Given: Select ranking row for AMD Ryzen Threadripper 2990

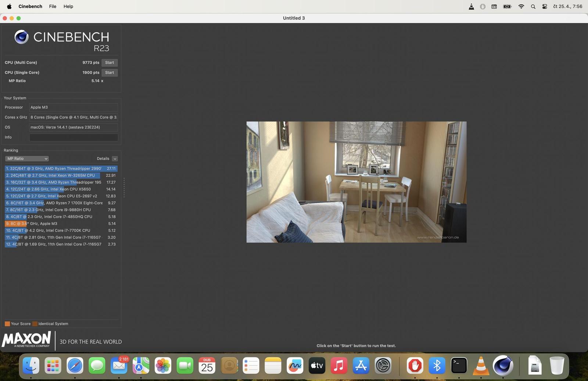Looking at the screenshot, I should click(x=61, y=168).
